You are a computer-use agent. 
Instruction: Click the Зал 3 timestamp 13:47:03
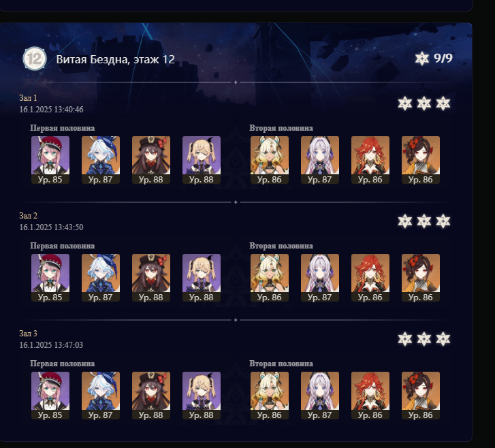[x=51, y=345]
